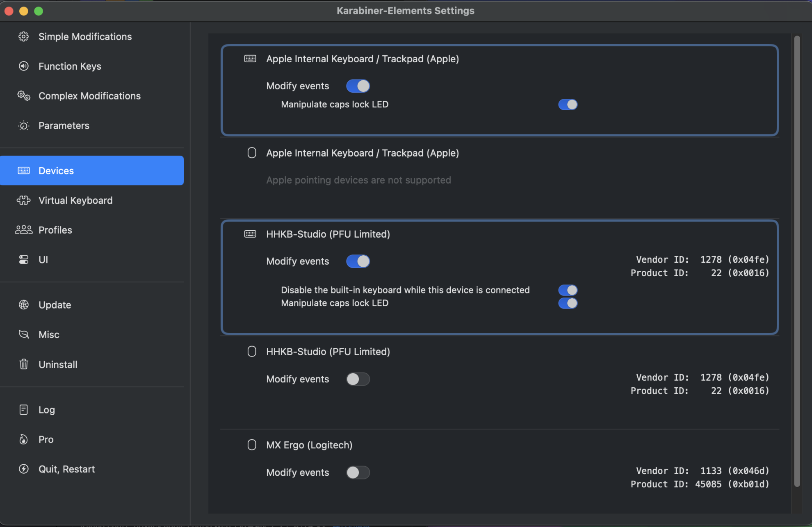Switch to Virtual Keyboard settings
The width and height of the screenshot is (812, 527).
[92, 200]
